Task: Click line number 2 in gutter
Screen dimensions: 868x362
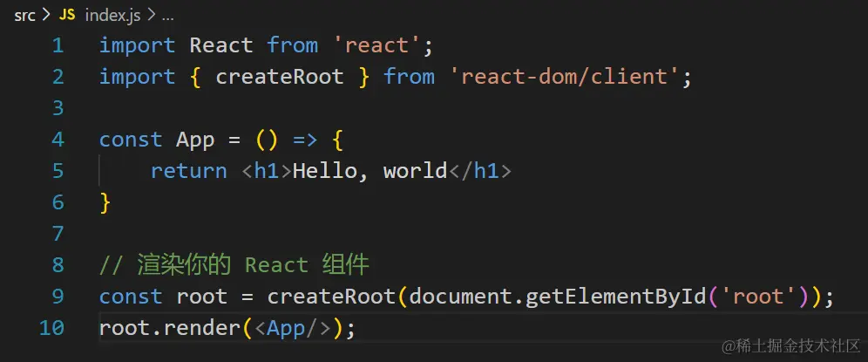Action: 58,77
